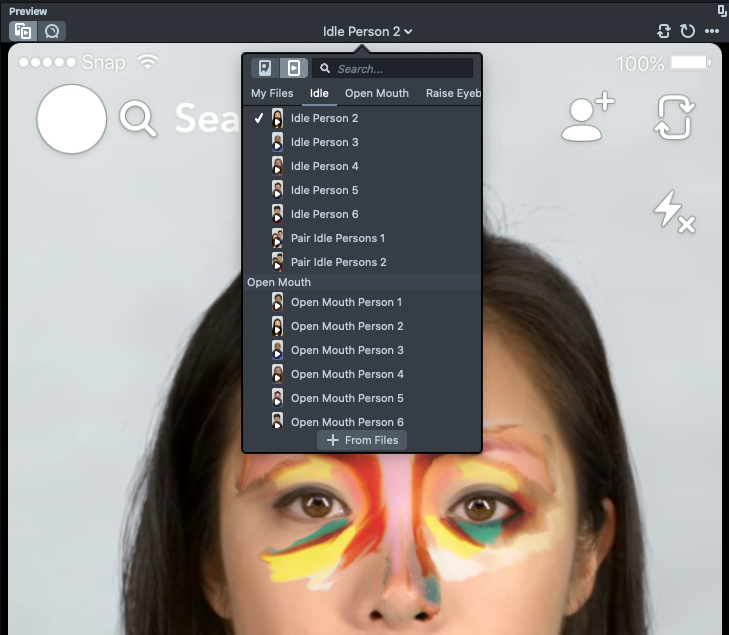This screenshot has height=635, width=729.
Task: Select the video sources filter icon in popup
Action: tap(293, 68)
